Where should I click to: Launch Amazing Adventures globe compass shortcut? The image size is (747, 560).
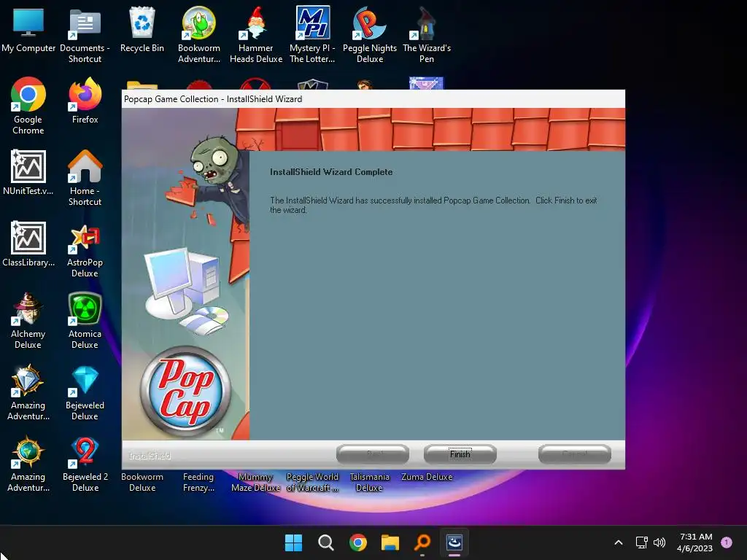28,464
